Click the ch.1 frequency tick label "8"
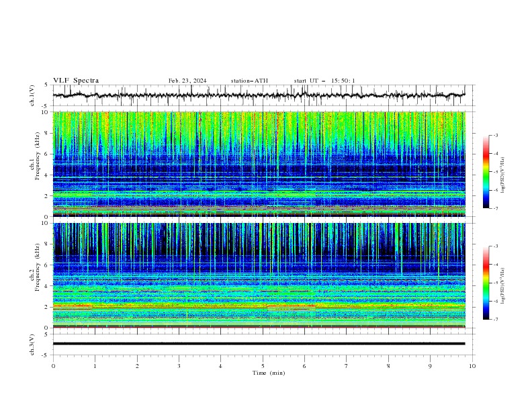This screenshot has width=532, height=411. (x=46, y=133)
